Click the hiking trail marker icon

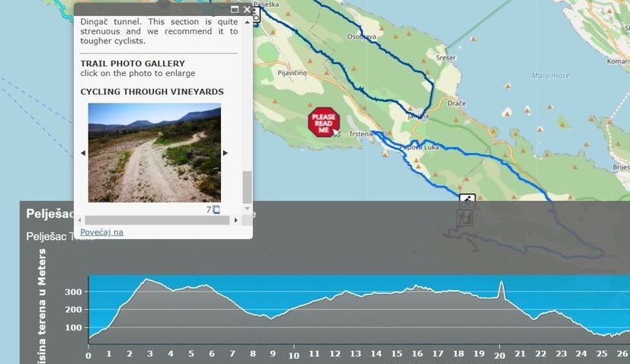click(x=464, y=219)
